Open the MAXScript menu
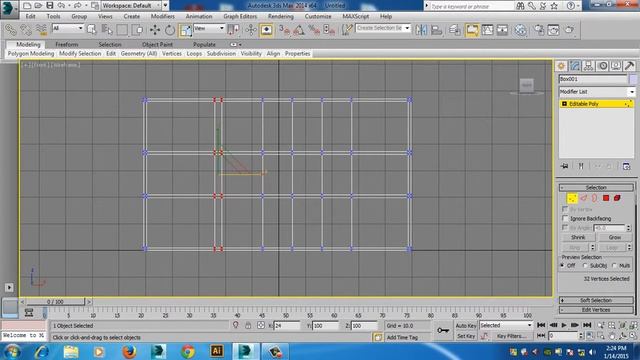 (x=356, y=16)
